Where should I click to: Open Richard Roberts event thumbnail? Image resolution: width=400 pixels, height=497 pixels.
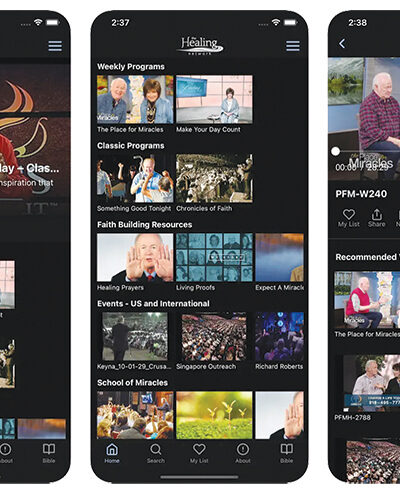tap(280, 336)
